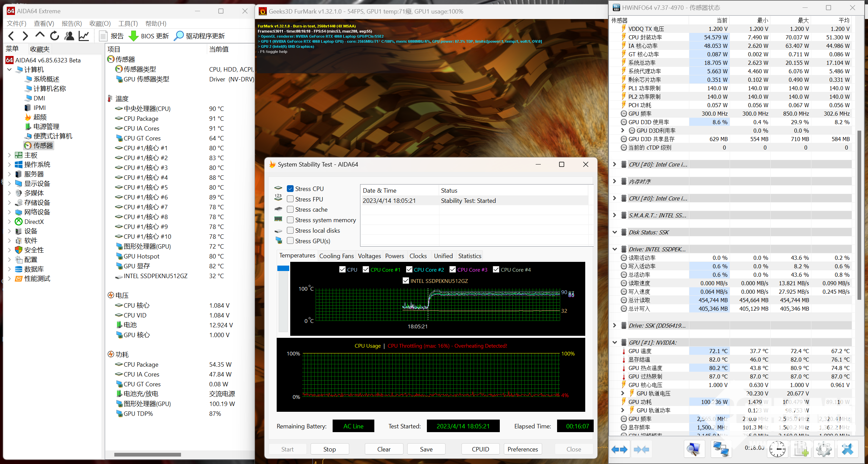
Task: Click the 报告 report toolbar button
Action: (111, 36)
